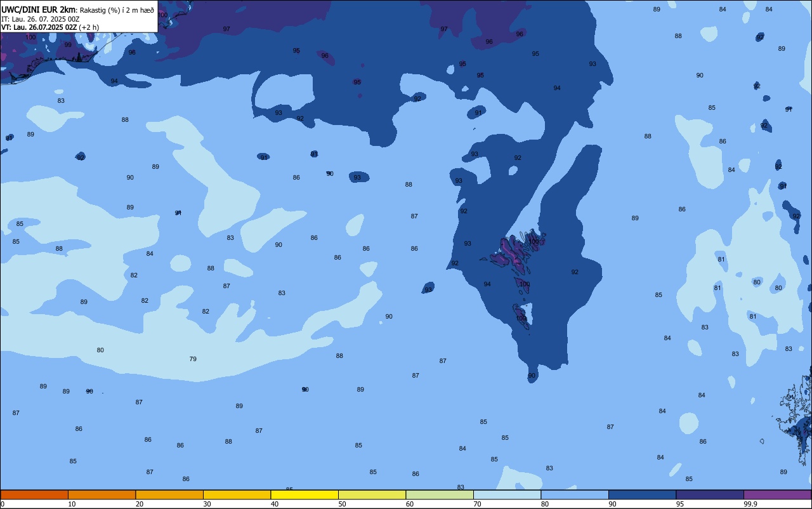Select the orange 10–20 legend color segment
Viewport: 812px width, 509px height.
pyautogui.click(x=101, y=494)
